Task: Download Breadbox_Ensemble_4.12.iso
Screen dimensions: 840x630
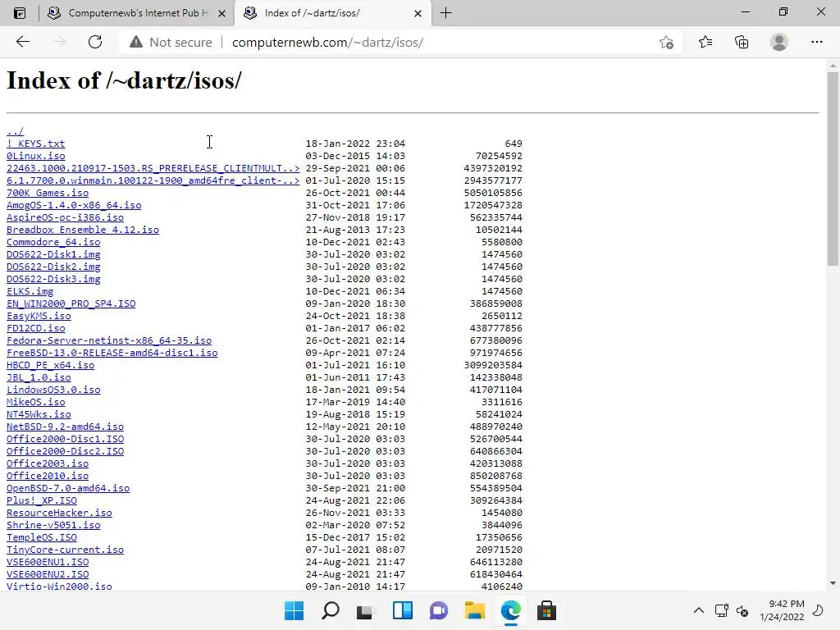Action: pos(83,230)
